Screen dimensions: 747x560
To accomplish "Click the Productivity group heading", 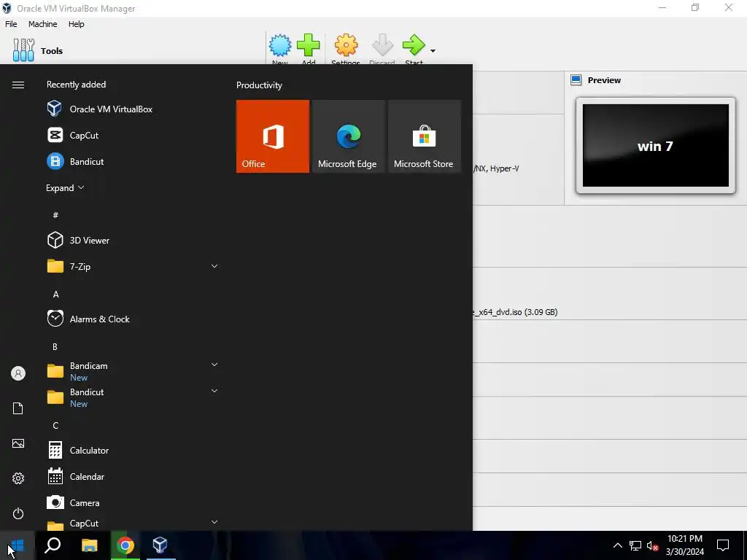I will (x=259, y=85).
